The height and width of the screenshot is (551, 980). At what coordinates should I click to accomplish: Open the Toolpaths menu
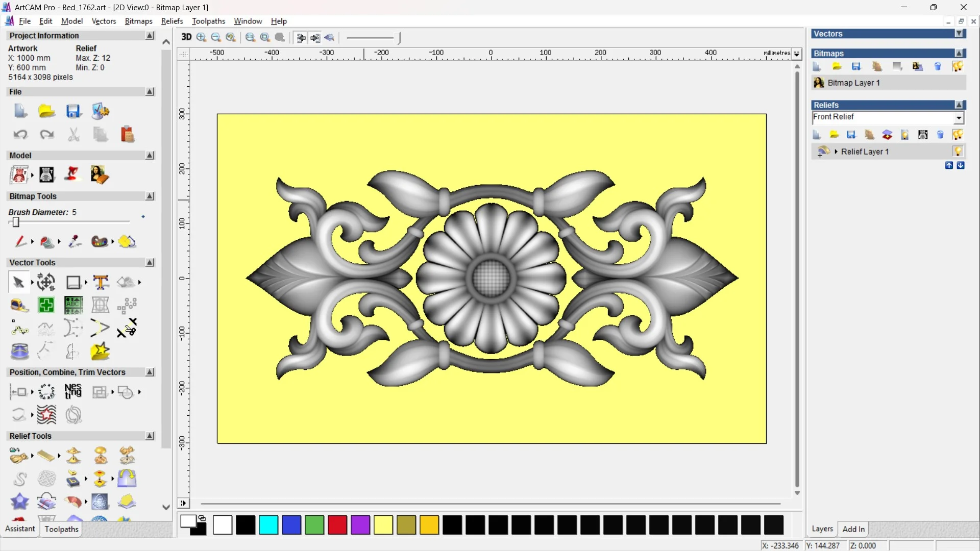click(x=208, y=21)
